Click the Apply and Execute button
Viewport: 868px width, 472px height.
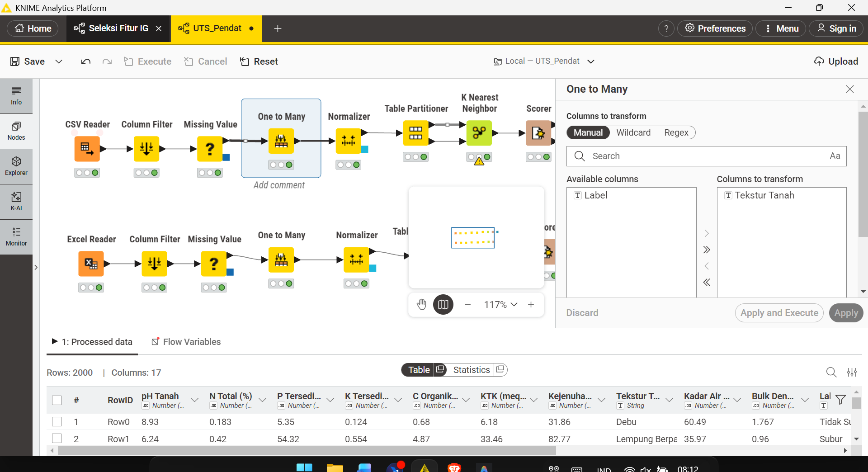[x=779, y=313]
